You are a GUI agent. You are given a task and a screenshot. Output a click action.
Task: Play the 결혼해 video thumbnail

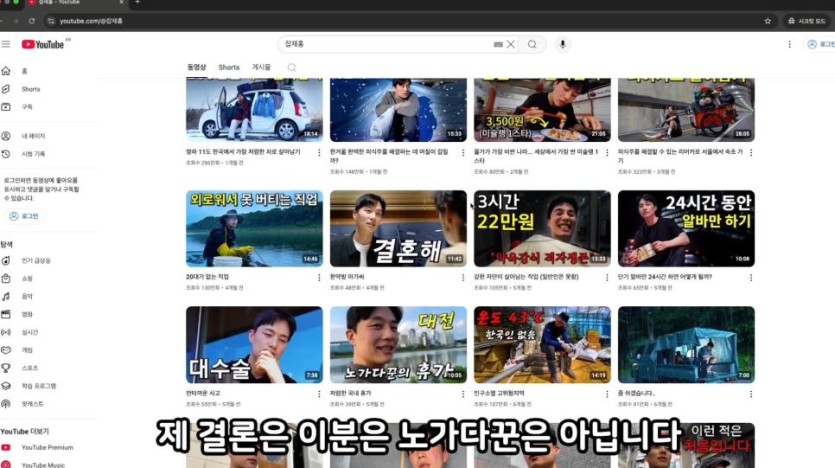[x=398, y=229]
